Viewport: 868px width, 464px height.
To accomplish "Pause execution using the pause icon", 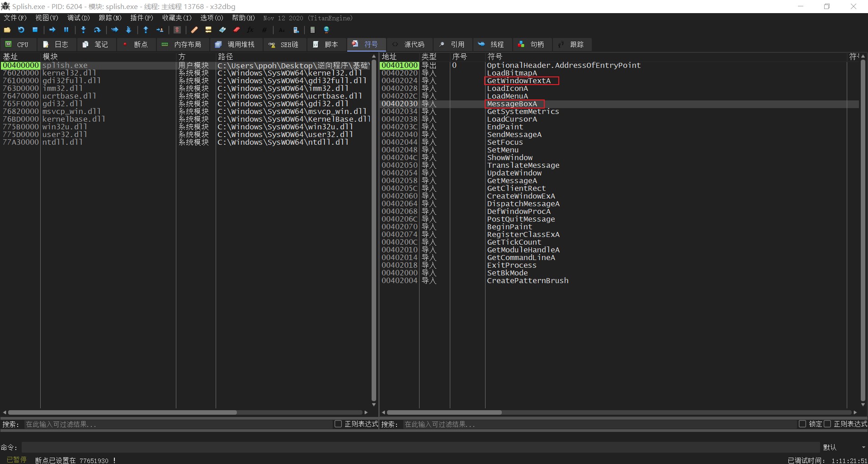I will coord(66,30).
